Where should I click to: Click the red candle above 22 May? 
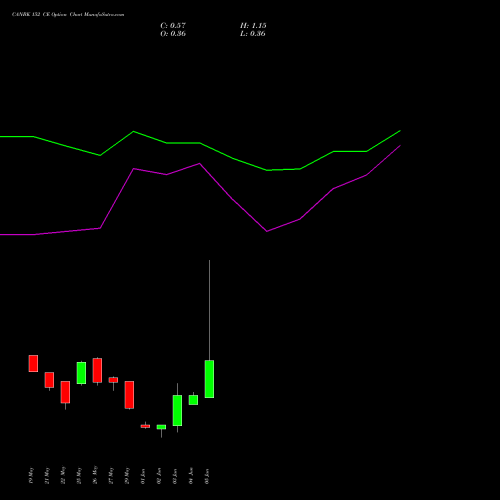point(65,392)
